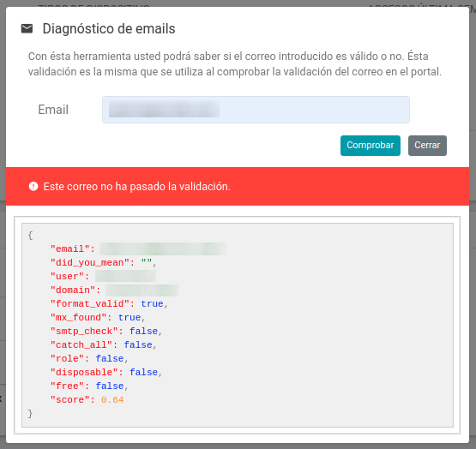
Task: Click the Comprobar button
Action: (x=370, y=146)
